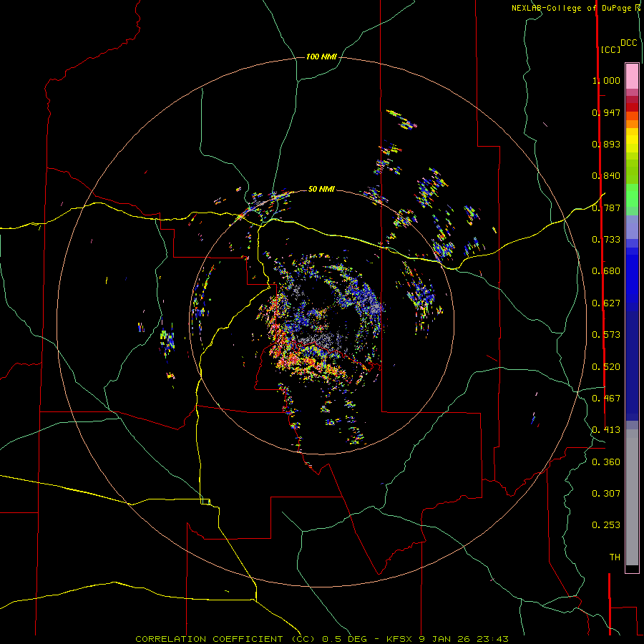Click the CORRELATION COEFFICIENT caption text

[x=209, y=639]
